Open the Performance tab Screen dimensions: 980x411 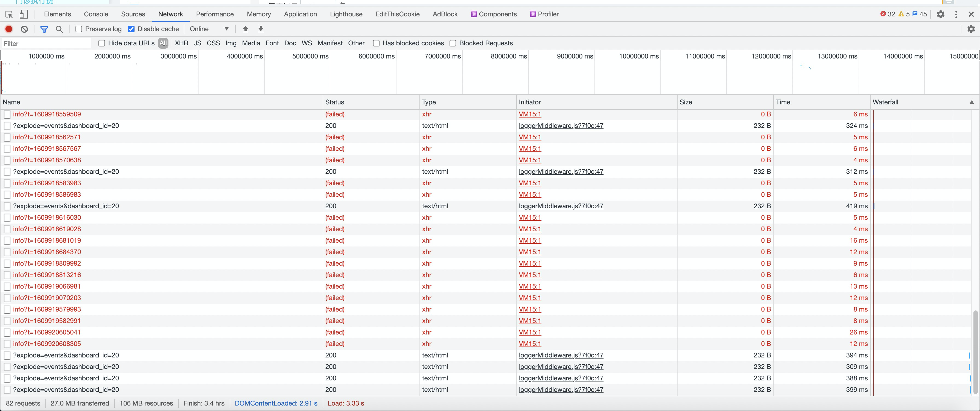tap(215, 14)
